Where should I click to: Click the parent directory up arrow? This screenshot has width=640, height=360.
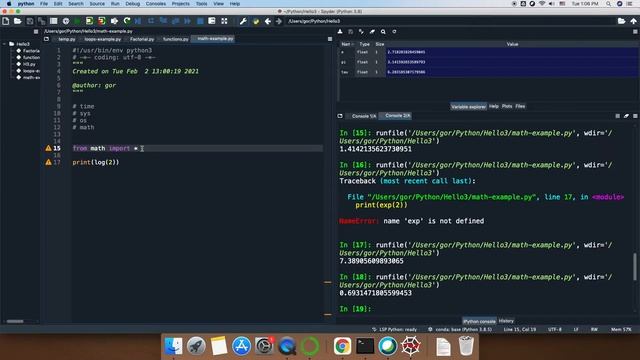click(633, 21)
